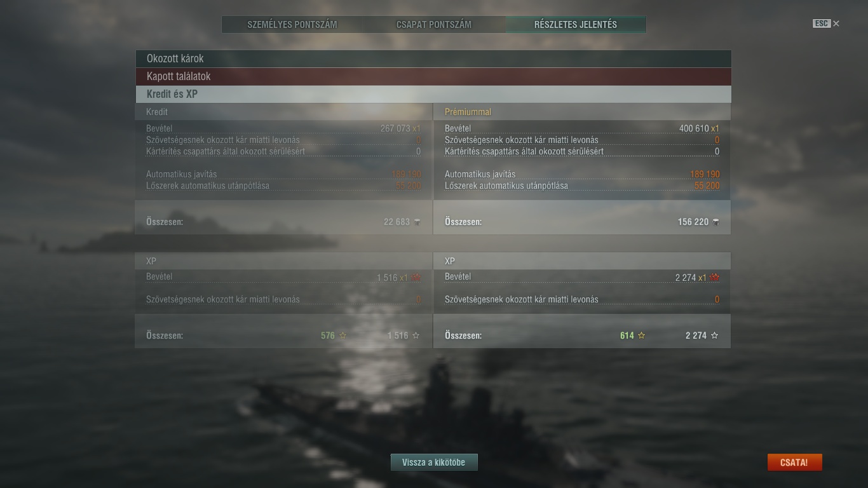Click the premium Bevétel value 400 610
Image resolution: width=868 pixels, height=488 pixels.
[694, 128]
